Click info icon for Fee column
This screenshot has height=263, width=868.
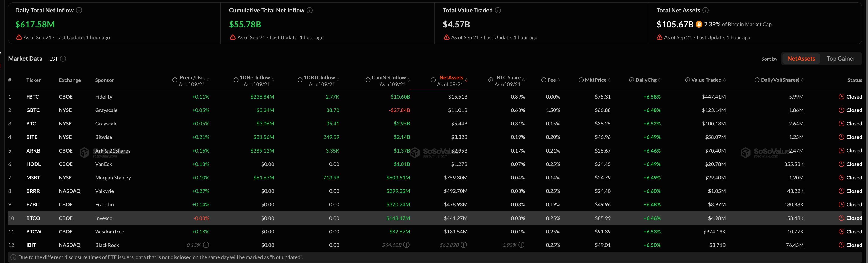(x=544, y=80)
